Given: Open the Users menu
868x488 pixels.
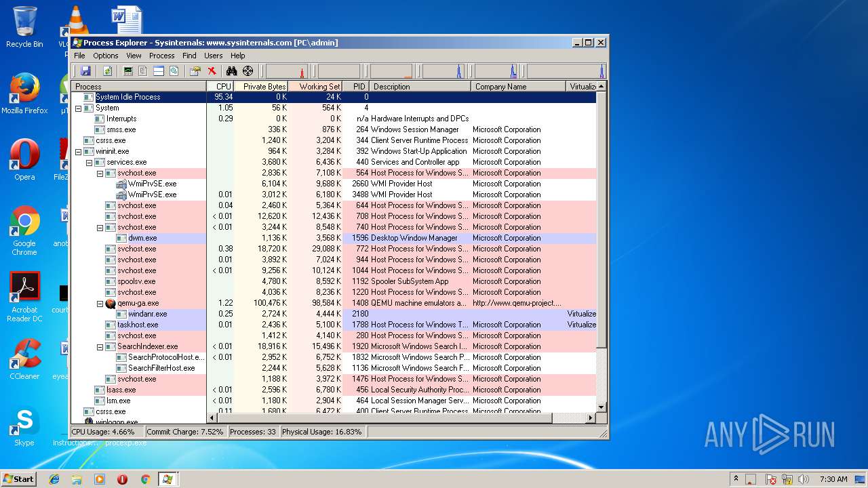Looking at the screenshot, I should [x=213, y=56].
